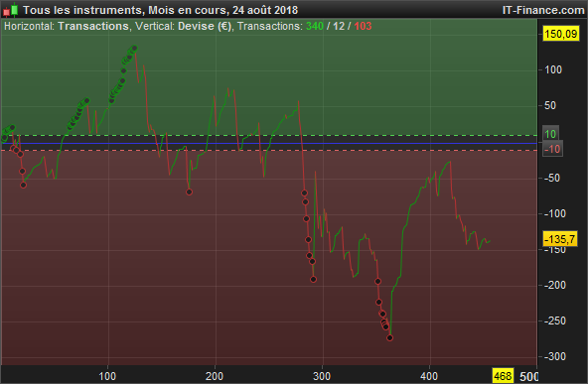
Task: Click the -300 label on vertical axis
Action: click(x=555, y=356)
